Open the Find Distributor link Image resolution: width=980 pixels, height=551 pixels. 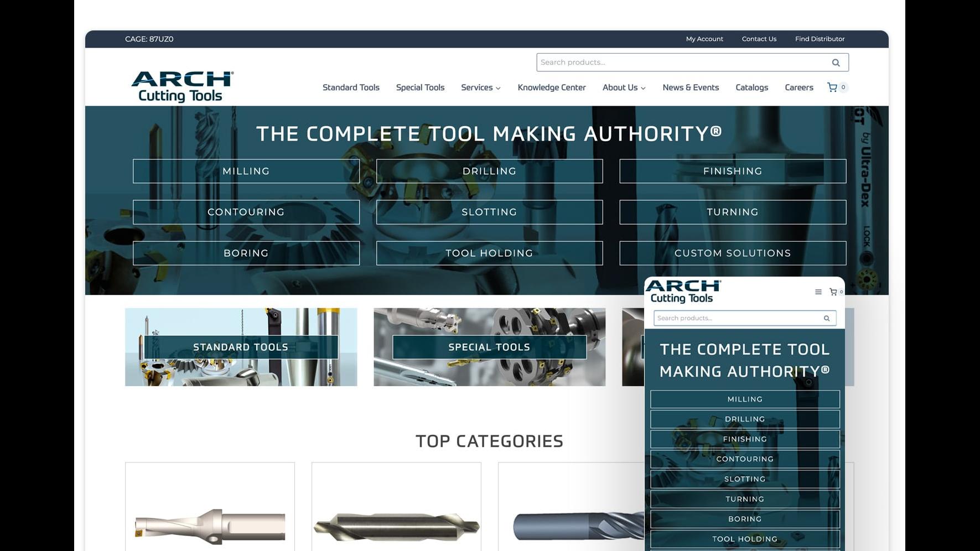click(x=820, y=39)
